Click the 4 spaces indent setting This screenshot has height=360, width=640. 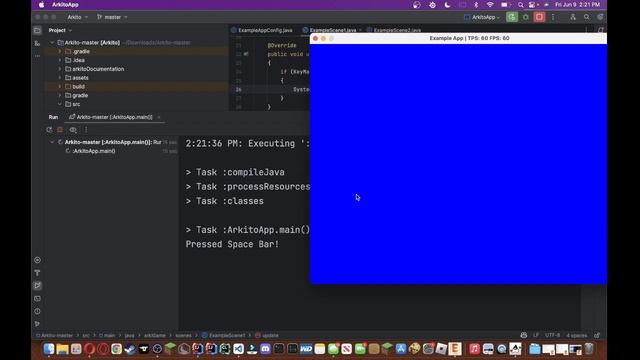coord(576,336)
